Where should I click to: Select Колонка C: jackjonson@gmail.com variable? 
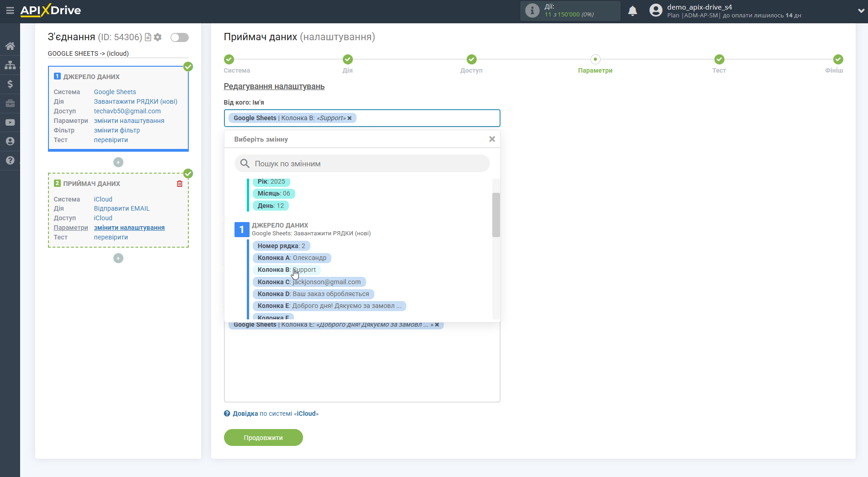(x=309, y=282)
